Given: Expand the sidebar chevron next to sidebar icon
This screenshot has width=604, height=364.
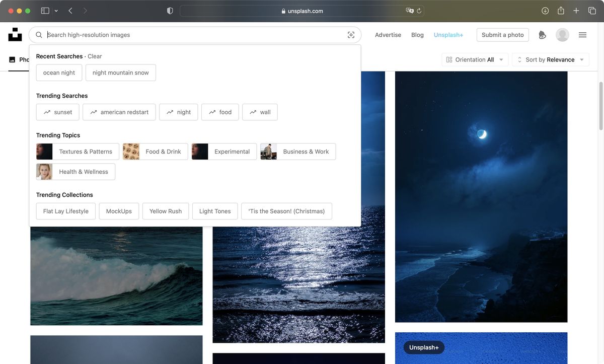Looking at the screenshot, I should pos(55,10).
